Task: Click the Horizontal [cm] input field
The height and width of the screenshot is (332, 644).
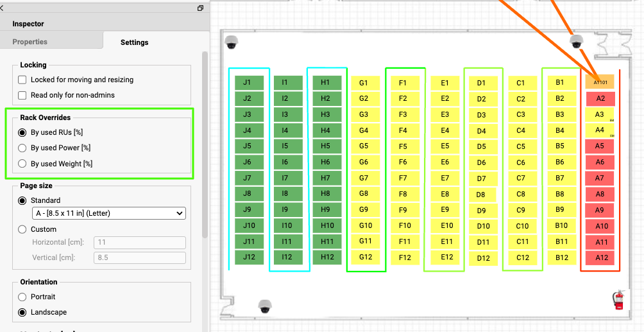Action: coord(139,242)
